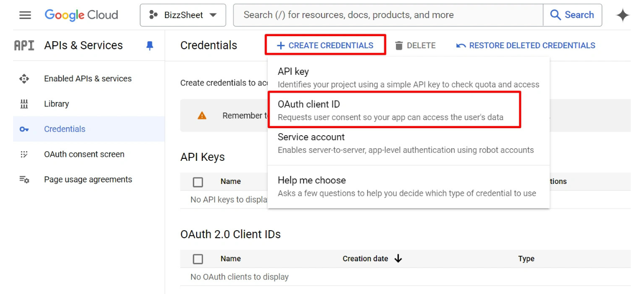Click the Enabled APIs diamond icon
Image resolution: width=644 pixels, height=294 pixels.
pyautogui.click(x=24, y=78)
